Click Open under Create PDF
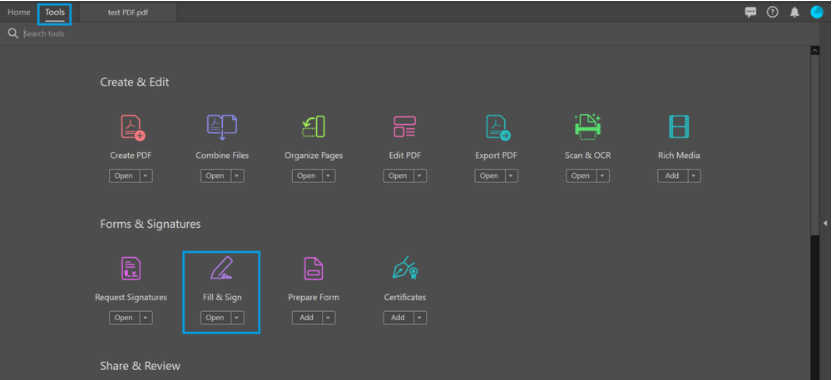The height and width of the screenshot is (380, 832). tap(125, 176)
